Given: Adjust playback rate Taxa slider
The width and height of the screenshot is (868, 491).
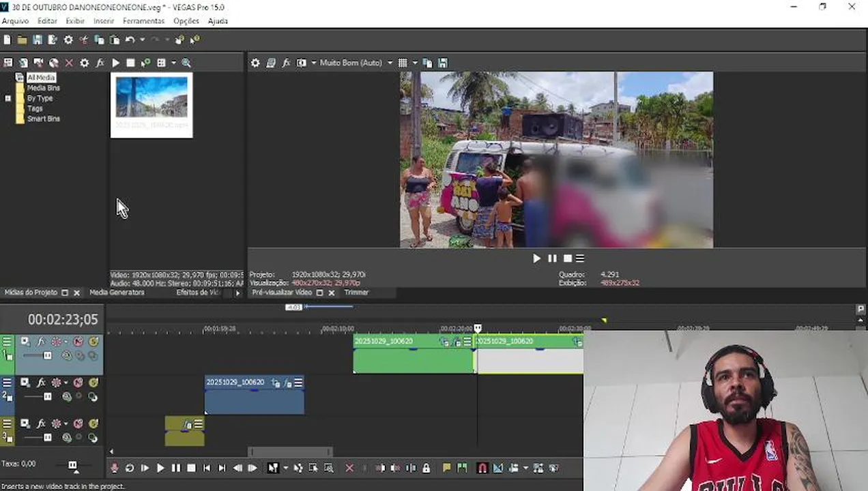Looking at the screenshot, I should pyautogui.click(x=72, y=465).
